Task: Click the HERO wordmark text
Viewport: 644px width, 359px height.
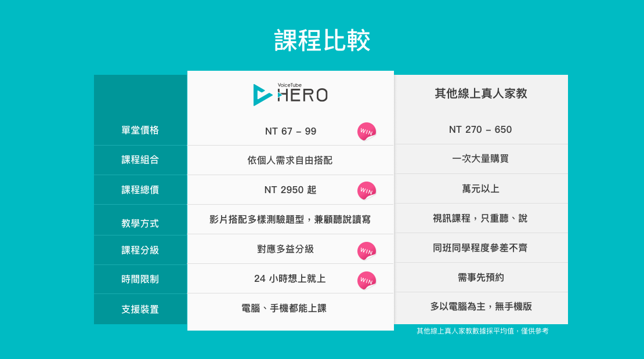Action: point(303,95)
